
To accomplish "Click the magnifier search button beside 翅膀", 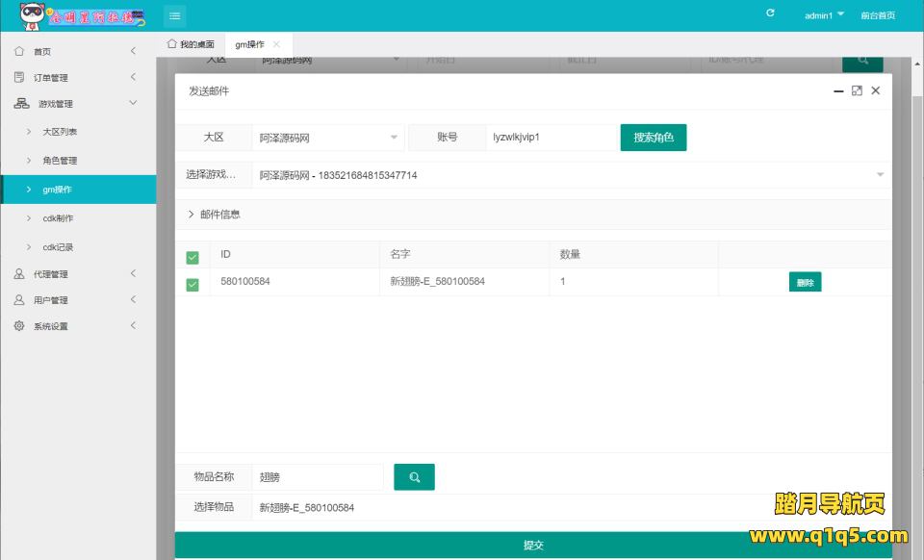I will pyautogui.click(x=414, y=477).
